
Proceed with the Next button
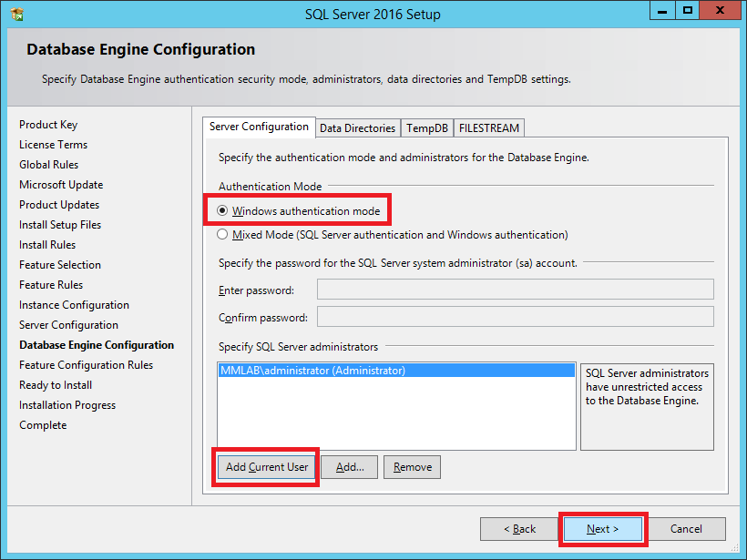pyautogui.click(x=602, y=529)
